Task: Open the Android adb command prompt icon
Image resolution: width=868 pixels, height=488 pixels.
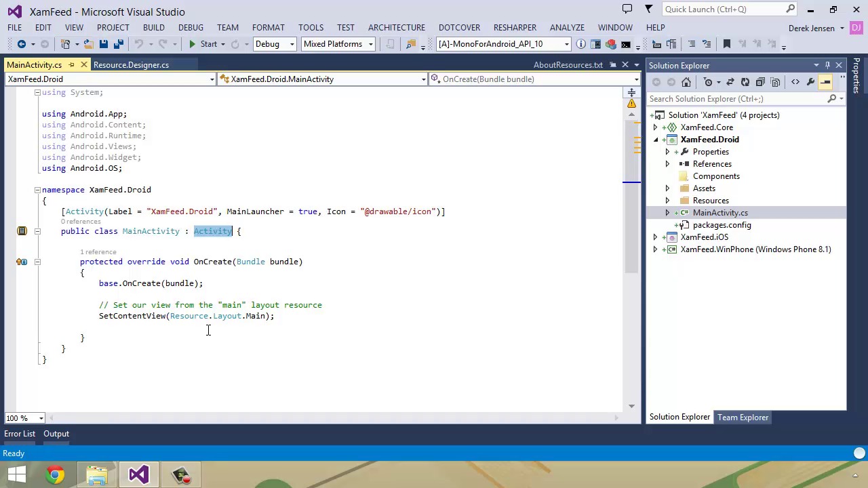Action: [x=626, y=44]
